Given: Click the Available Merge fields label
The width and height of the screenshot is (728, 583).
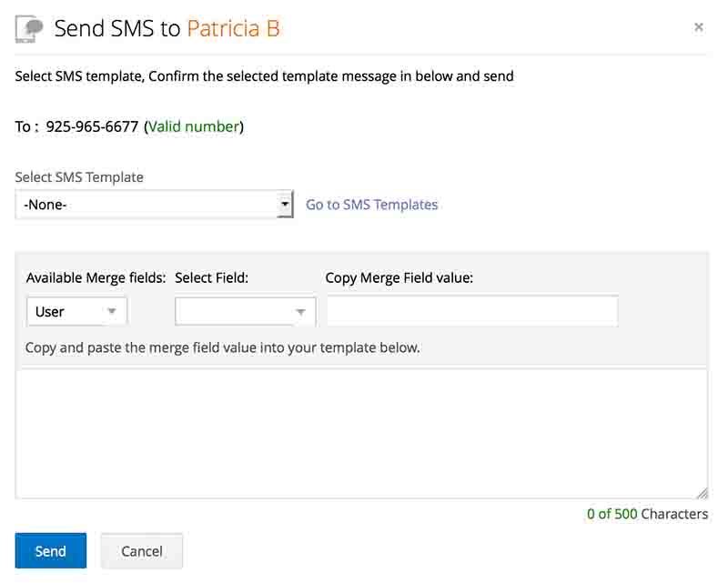Looking at the screenshot, I should [x=96, y=277].
